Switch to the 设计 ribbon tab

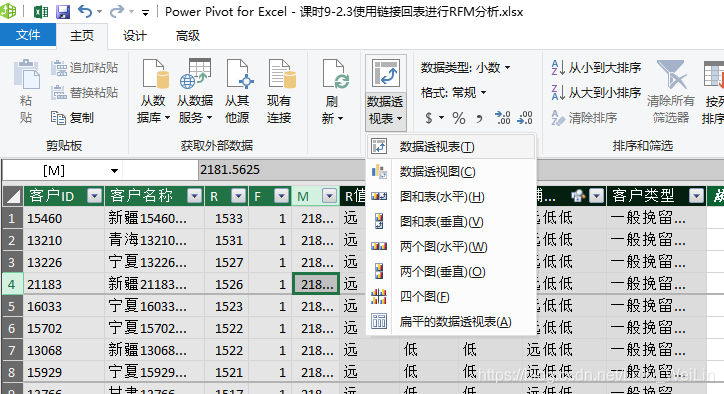coord(135,36)
